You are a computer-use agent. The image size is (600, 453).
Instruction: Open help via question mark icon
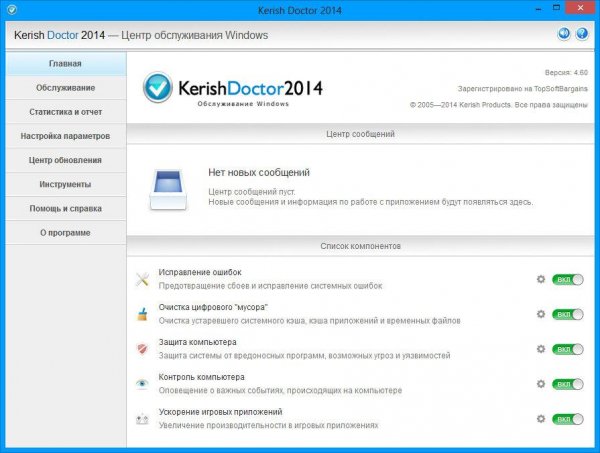click(x=582, y=34)
